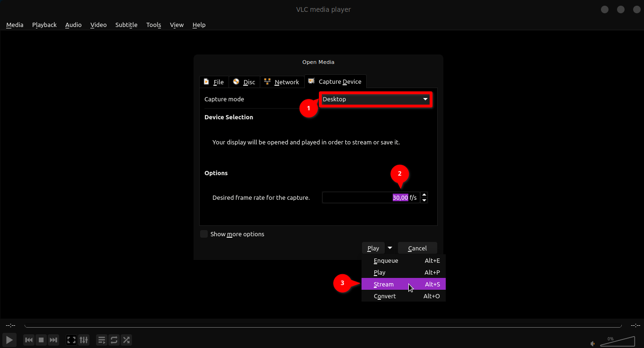Image resolution: width=644 pixels, height=348 pixels.
Task: Stop playback with the stop icon
Action: (x=41, y=340)
